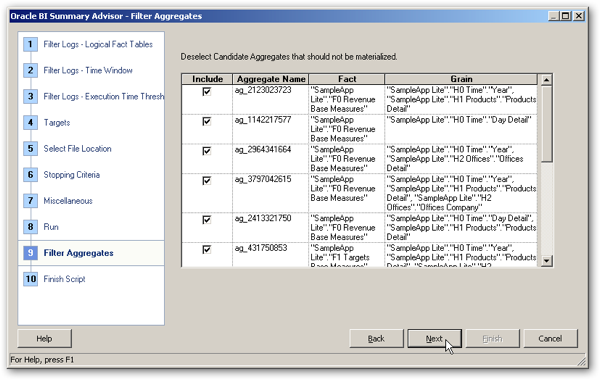Screen dimensions: 600x380
Task: Click the Include column header
Action: pos(207,79)
